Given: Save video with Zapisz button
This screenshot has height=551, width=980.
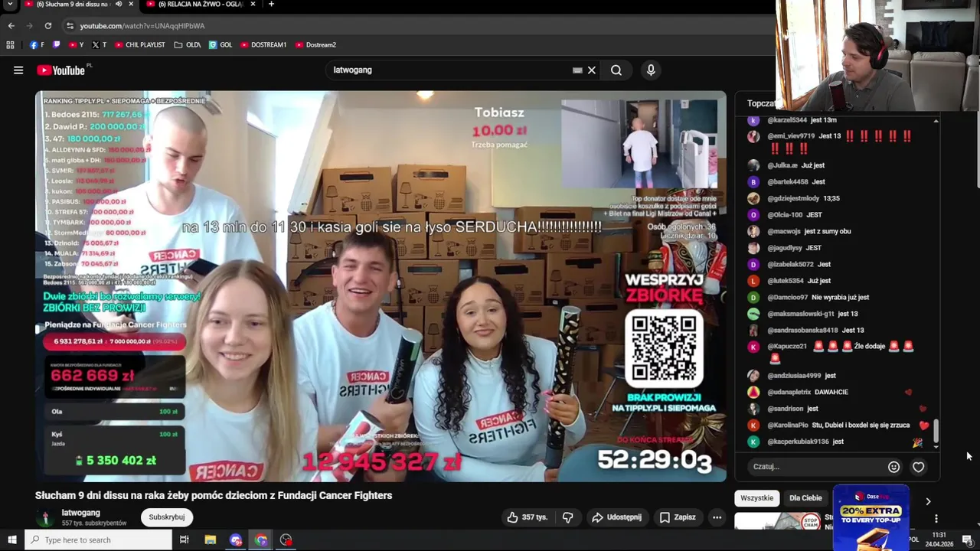Looking at the screenshot, I should click(678, 517).
